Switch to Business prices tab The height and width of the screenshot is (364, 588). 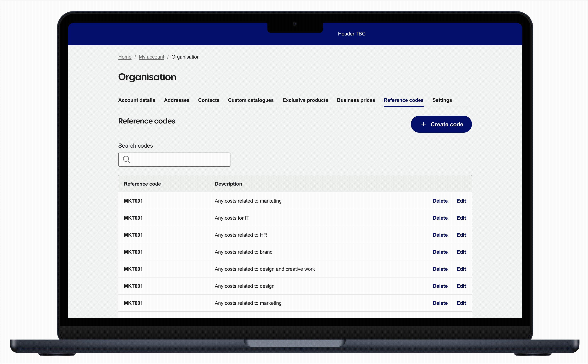(x=356, y=100)
